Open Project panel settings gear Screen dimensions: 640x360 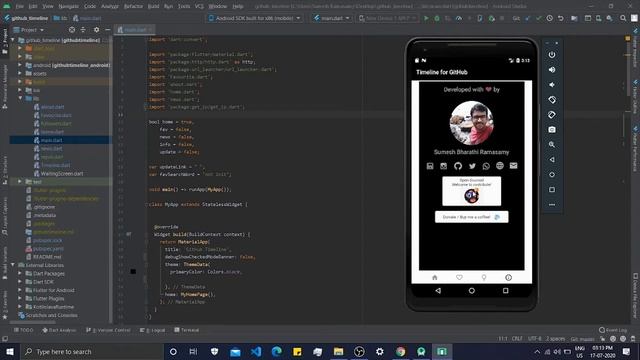[96, 30]
